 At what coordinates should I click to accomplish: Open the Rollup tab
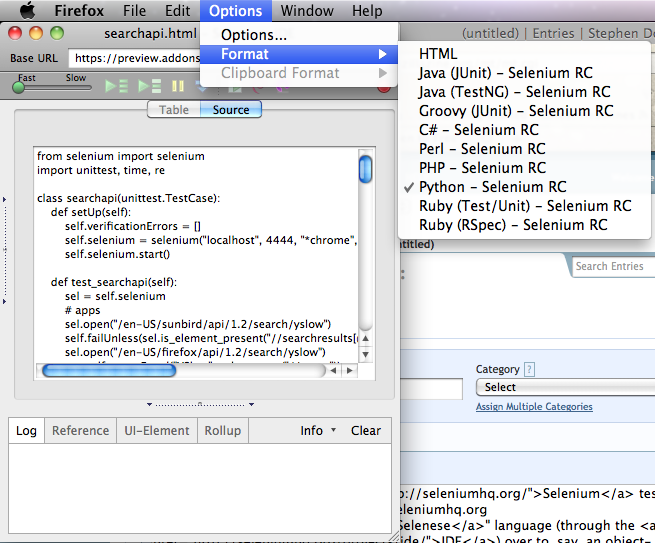pos(223,430)
